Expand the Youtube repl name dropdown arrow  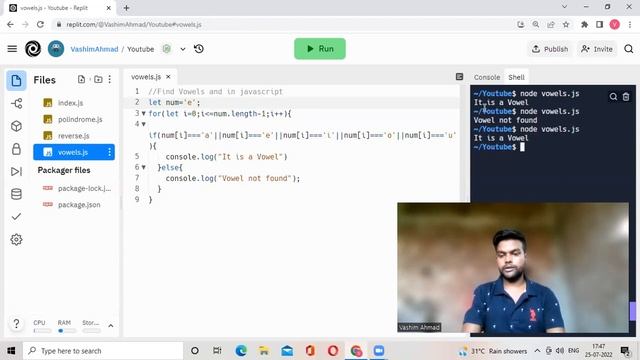pos(183,49)
